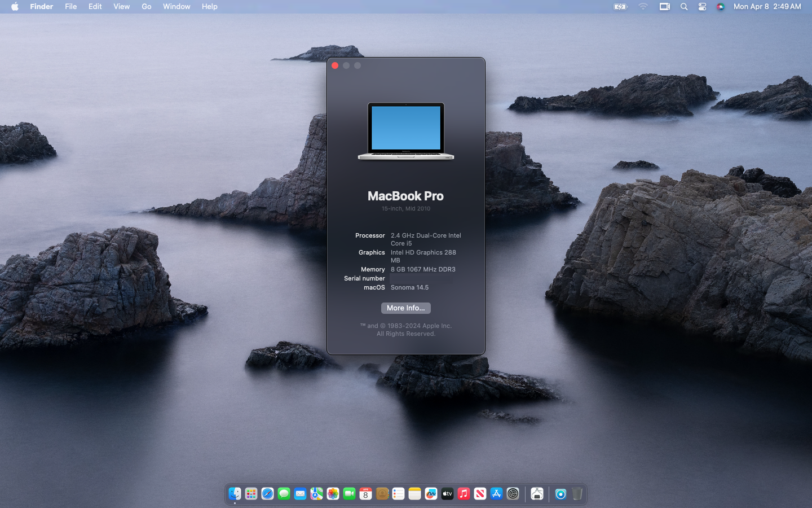Click the MacBook Pro laptop image
This screenshot has height=508, width=812.
406,131
